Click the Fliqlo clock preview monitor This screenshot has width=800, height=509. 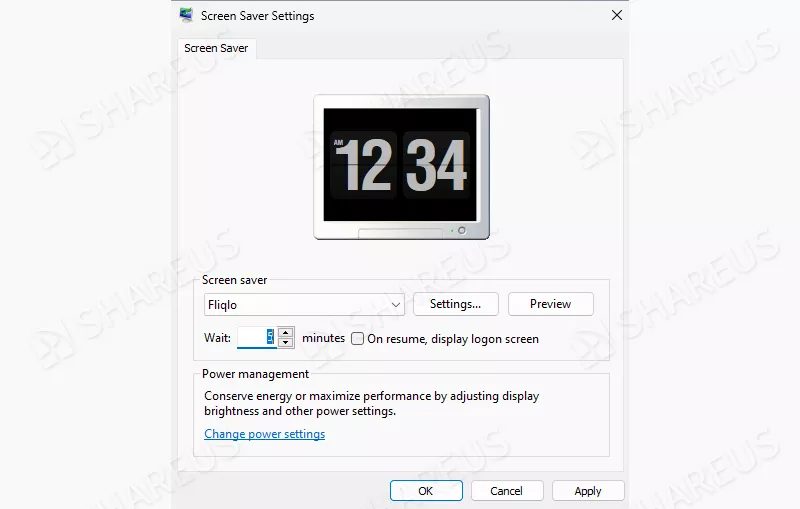coord(401,167)
